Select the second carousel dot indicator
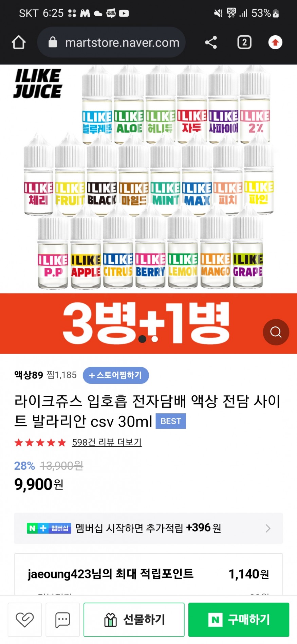This screenshot has height=644, width=297. click(155, 339)
